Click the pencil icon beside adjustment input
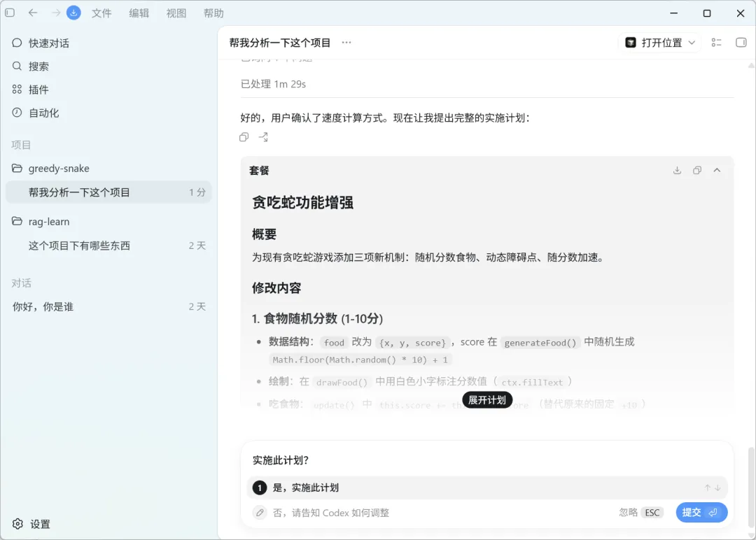Screen dimensions: 756x540 (x=260, y=513)
